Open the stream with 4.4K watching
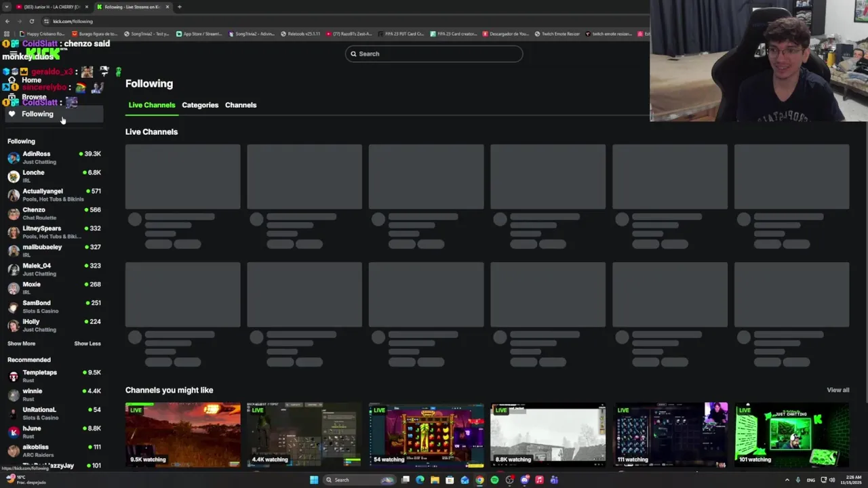The height and width of the screenshot is (488, 868). click(x=304, y=434)
